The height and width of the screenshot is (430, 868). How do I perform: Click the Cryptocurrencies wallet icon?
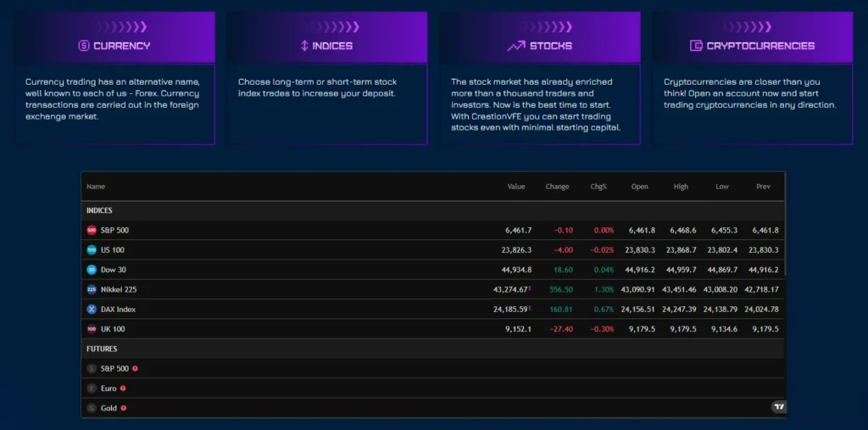click(696, 46)
